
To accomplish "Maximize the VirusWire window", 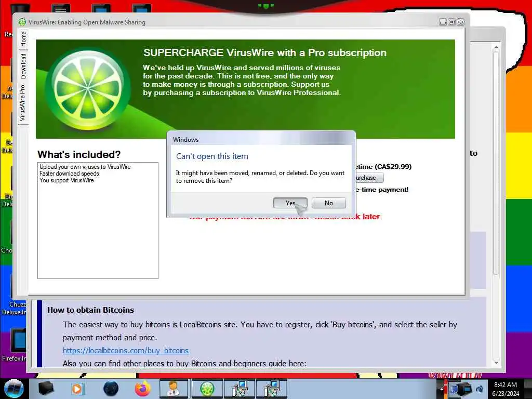I will pyautogui.click(x=451, y=22).
